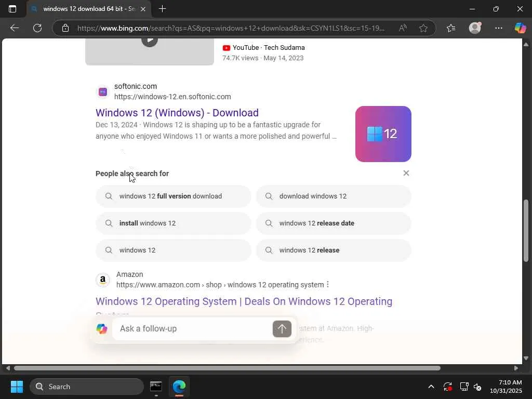Viewport: 532px width, 399px height.
Task: Open the Copilot sidebar icon
Action: (520, 28)
